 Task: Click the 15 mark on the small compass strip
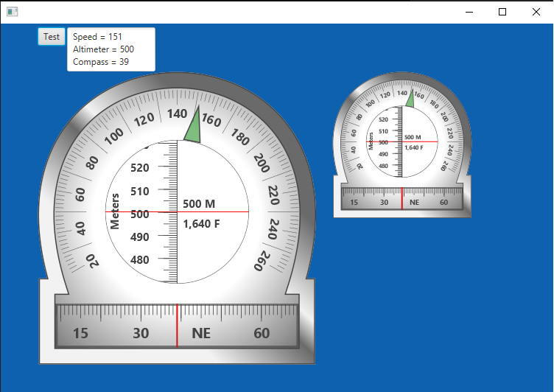point(354,203)
